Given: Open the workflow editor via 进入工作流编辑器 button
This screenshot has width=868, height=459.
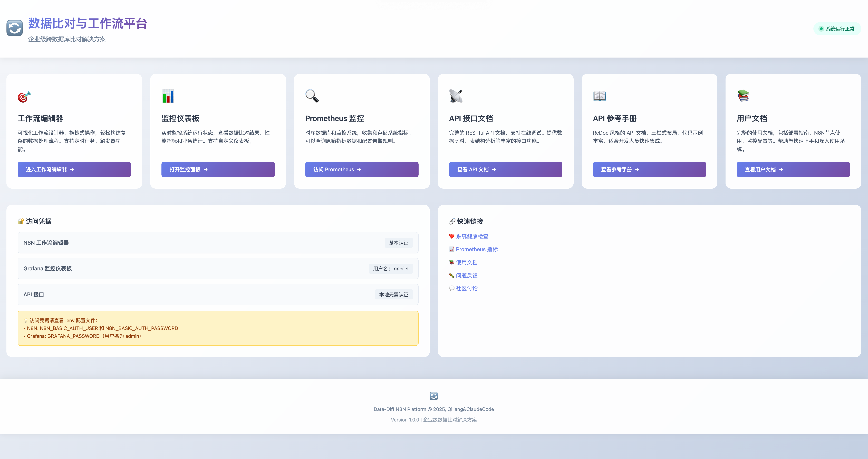Looking at the screenshot, I should [74, 170].
